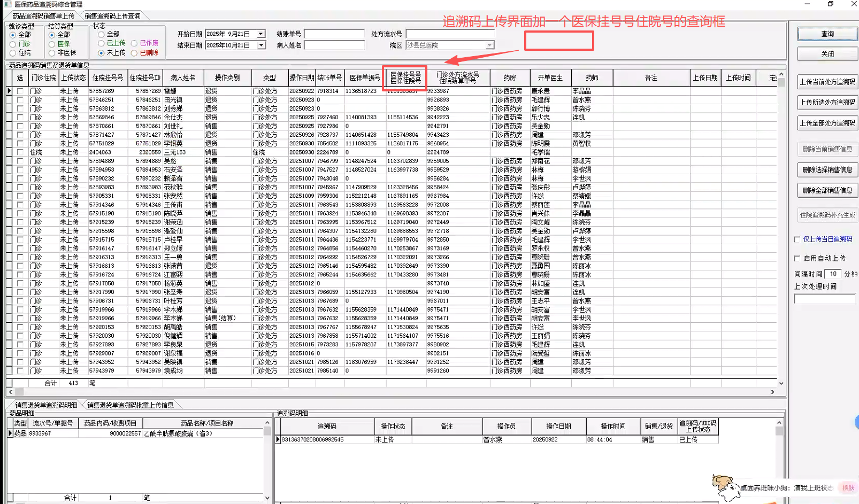The width and height of the screenshot is (859, 504).
Task: Click the 操作类别 column header
Action: tap(227, 78)
